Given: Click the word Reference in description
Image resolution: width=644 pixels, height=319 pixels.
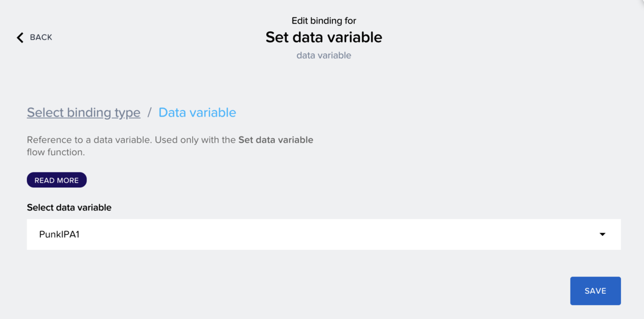Looking at the screenshot, I should click(47, 140).
